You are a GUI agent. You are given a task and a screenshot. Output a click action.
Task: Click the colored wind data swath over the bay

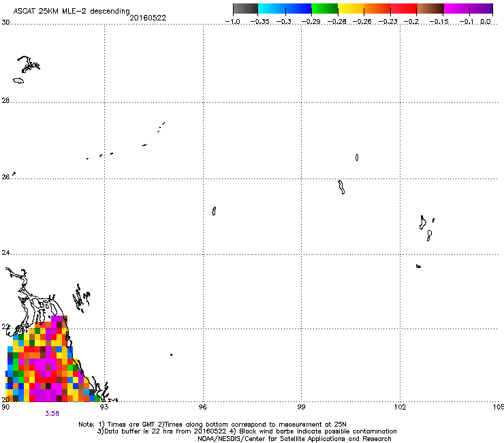coord(48,363)
